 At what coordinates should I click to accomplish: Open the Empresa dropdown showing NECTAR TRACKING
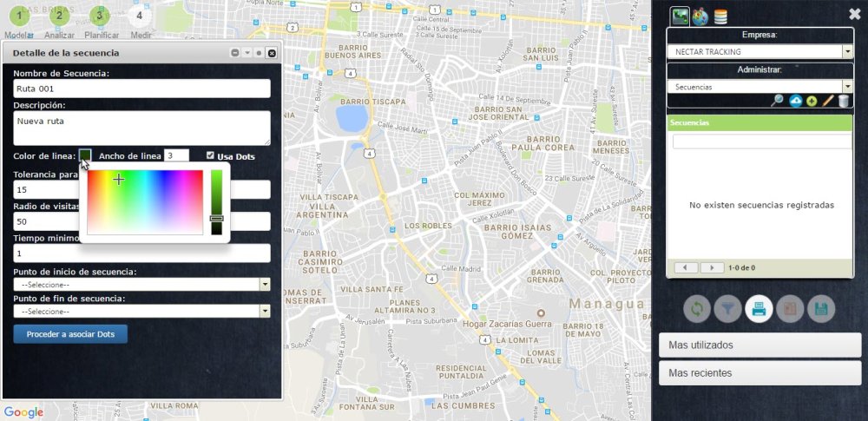tap(760, 51)
